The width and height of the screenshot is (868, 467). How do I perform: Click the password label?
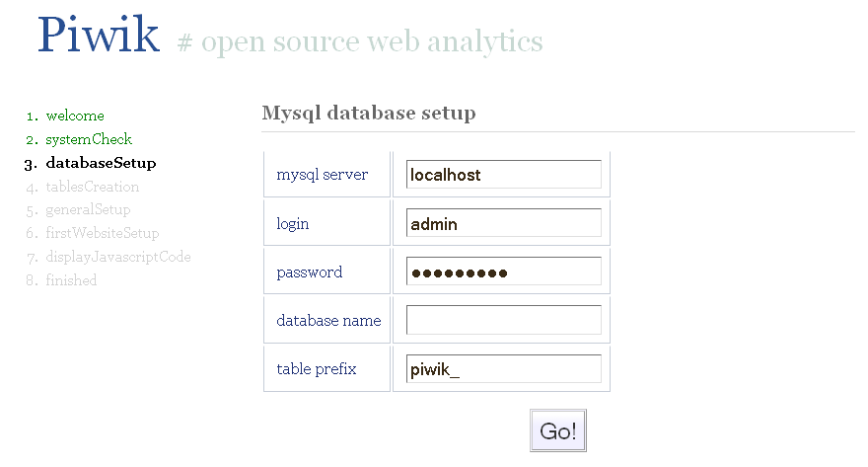pyautogui.click(x=310, y=272)
